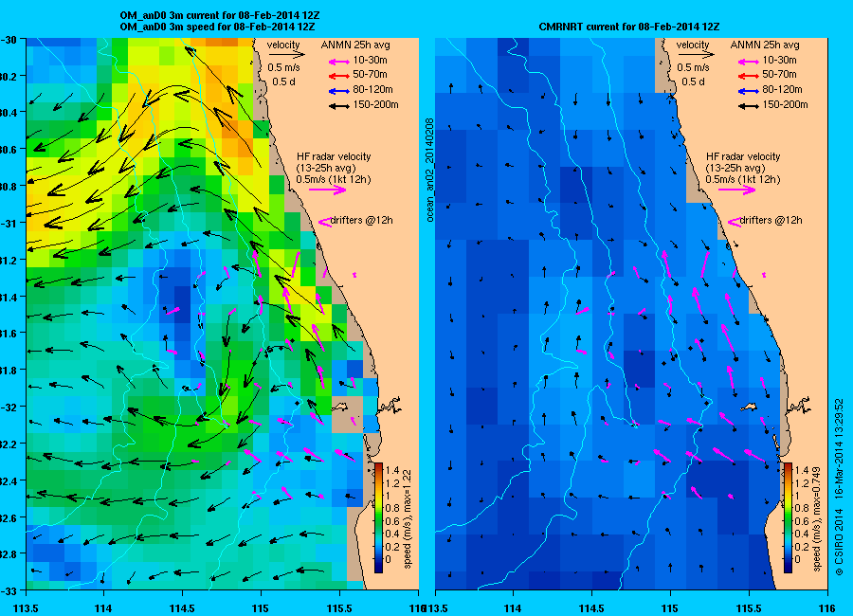Click the vertical 'ocean_an02_20140208' label
This screenshot has height=616, width=853.
click(x=429, y=170)
